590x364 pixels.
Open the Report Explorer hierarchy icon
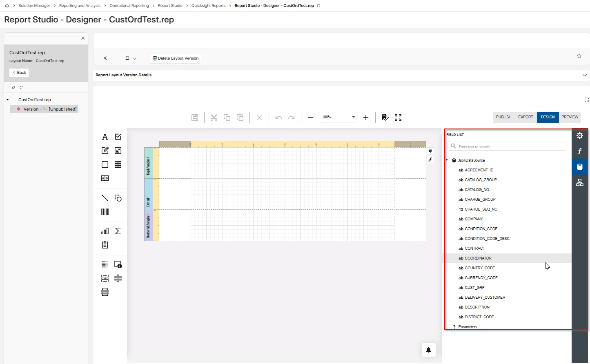(x=579, y=182)
